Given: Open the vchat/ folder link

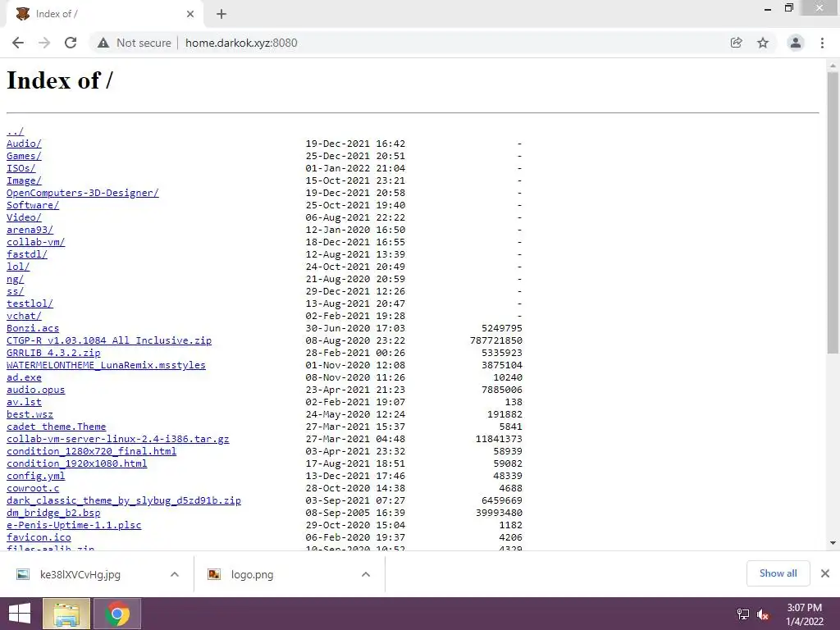Looking at the screenshot, I should click(x=24, y=316).
